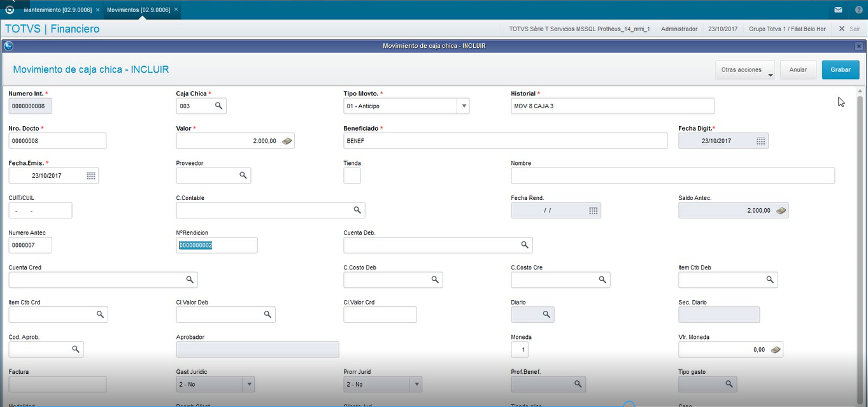
Task: Expand the Prorr Jurid dropdown
Action: click(416, 385)
